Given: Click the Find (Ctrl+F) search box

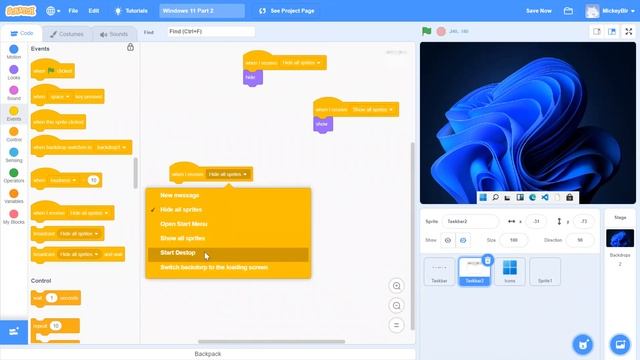Looking at the screenshot, I should [211, 31].
